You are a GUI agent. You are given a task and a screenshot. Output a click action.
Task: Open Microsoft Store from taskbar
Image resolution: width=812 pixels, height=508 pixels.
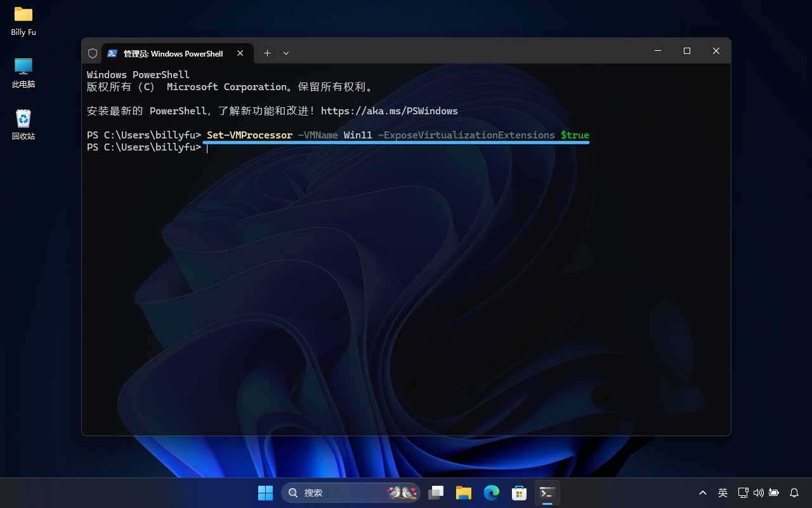pyautogui.click(x=520, y=493)
